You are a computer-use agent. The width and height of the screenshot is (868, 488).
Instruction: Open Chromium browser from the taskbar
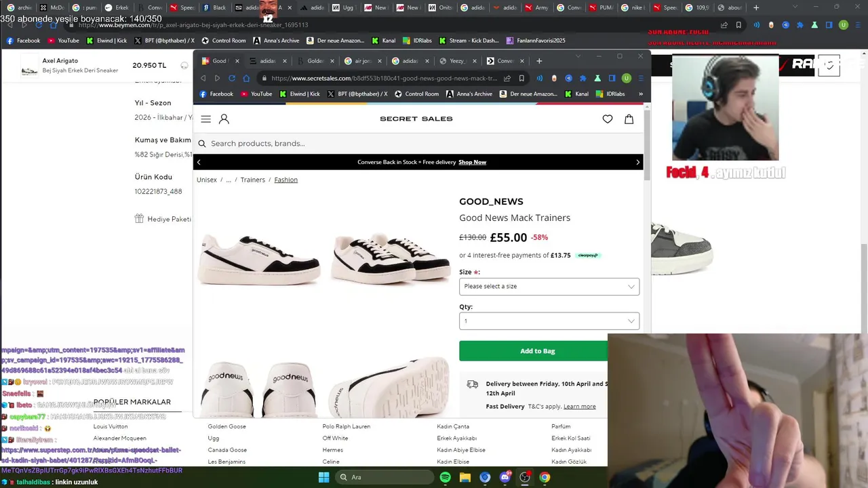[x=485, y=477]
